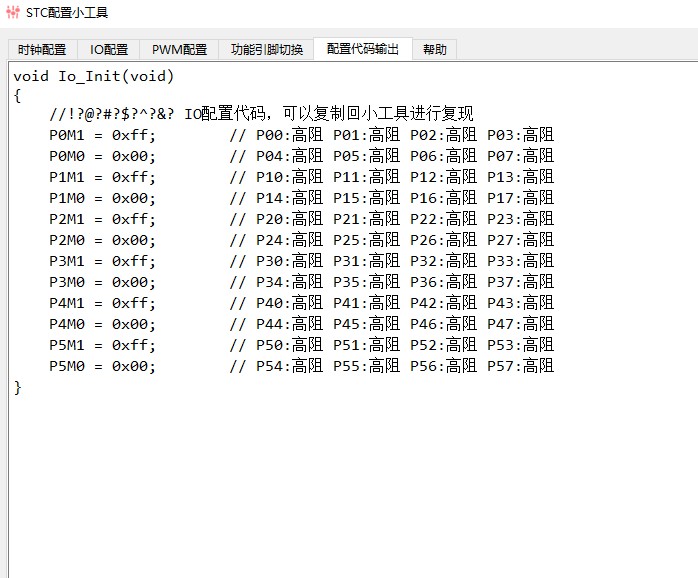Click the 'P00:高阻' comment entry

click(289, 135)
